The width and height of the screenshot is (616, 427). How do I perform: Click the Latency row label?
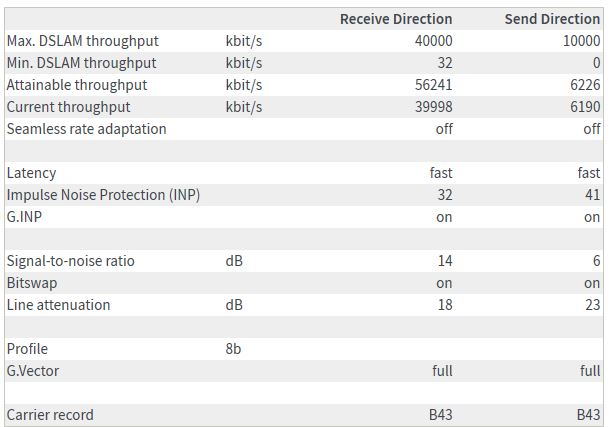click(32, 173)
